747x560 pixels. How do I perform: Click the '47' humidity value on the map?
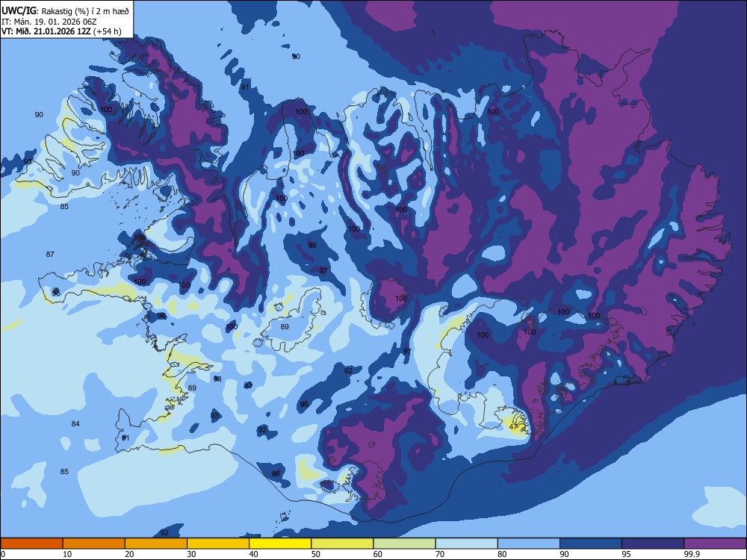click(x=513, y=426)
